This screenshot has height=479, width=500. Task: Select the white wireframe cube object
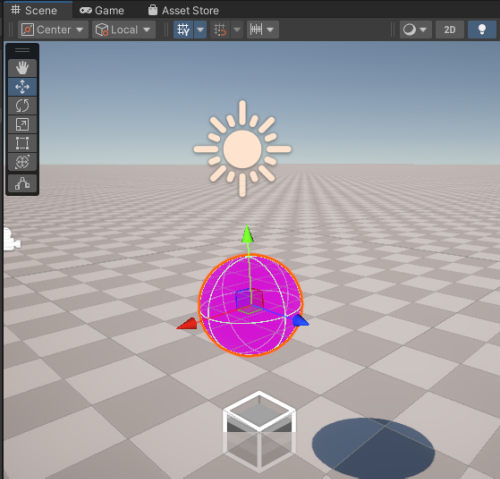coord(259,431)
